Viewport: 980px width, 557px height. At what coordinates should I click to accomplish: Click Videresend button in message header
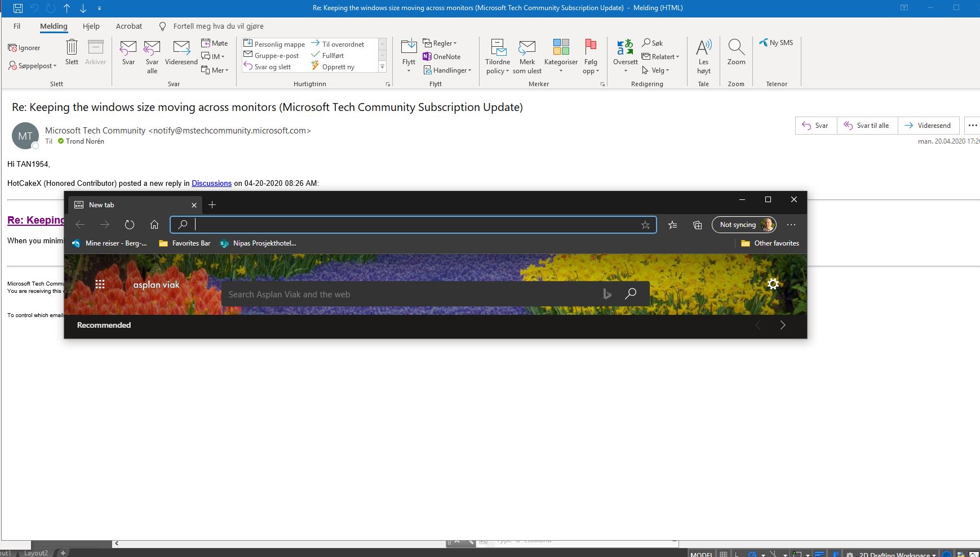928,126
